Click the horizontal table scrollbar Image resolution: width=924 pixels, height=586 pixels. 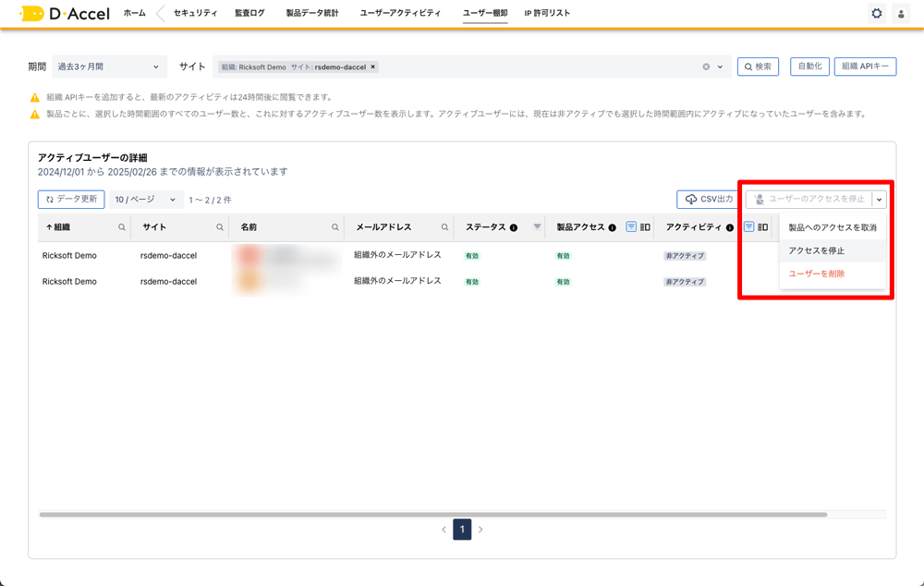click(x=433, y=515)
